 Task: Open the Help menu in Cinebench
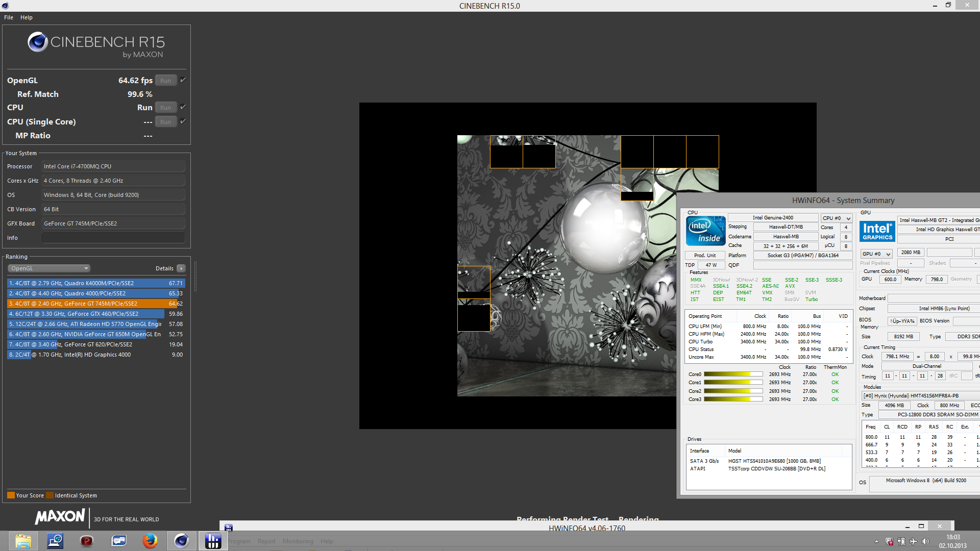tap(26, 17)
